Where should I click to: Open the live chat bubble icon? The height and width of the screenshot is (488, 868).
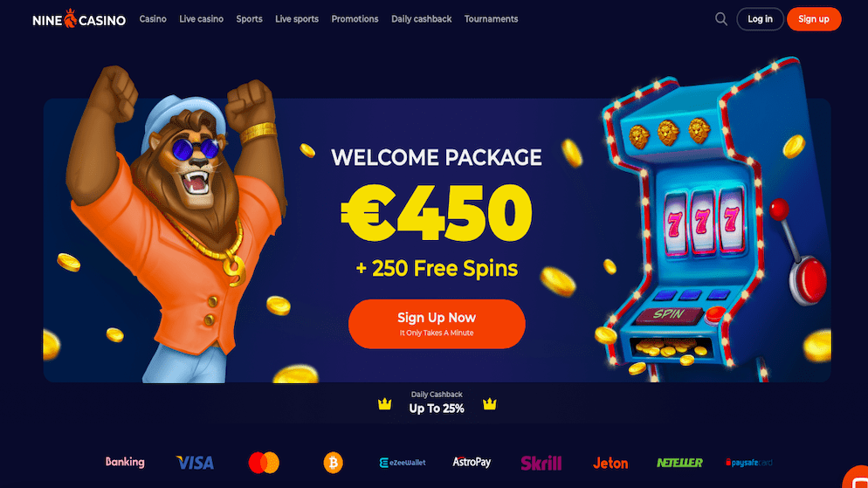pyautogui.click(x=857, y=478)
